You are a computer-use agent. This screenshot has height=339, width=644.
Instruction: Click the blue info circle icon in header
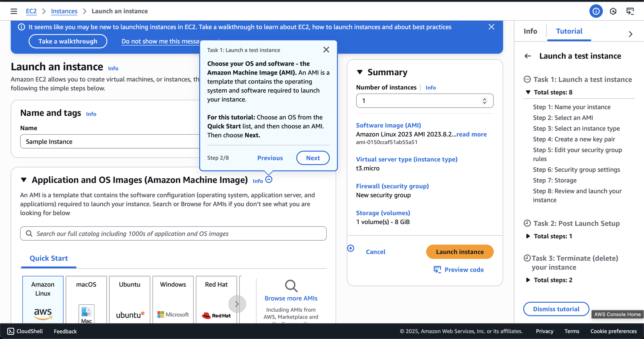596,11
